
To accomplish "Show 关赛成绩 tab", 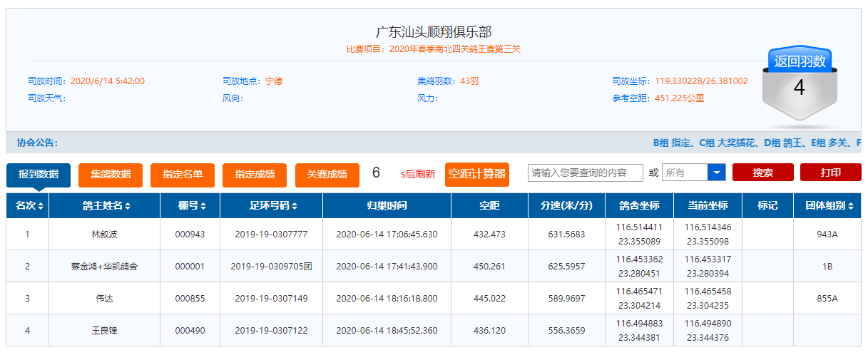I will (327, 174).
